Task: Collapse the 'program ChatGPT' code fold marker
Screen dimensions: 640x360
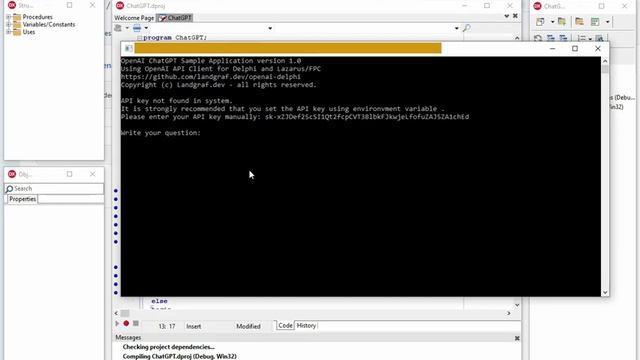Action: [x=139, y=38]
